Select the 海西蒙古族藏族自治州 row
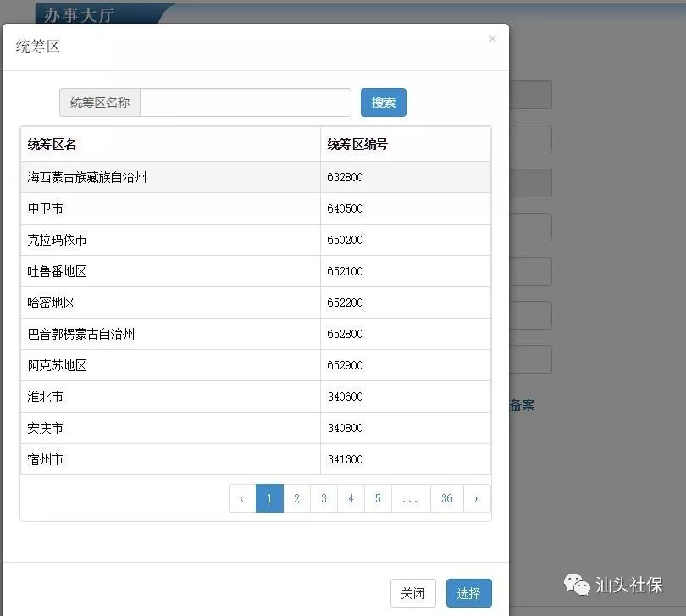686x616 pixels. tap(256, 177)
